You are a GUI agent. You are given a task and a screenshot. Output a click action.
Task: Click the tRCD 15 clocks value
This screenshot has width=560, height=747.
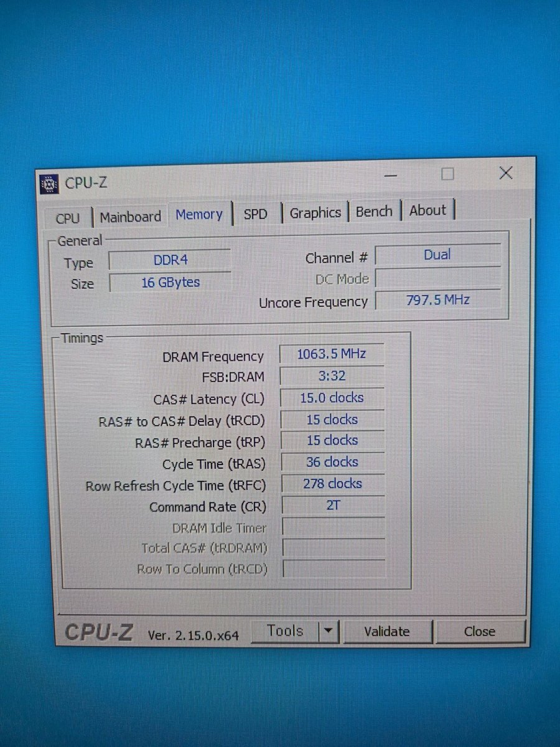(x=332, y=420)
